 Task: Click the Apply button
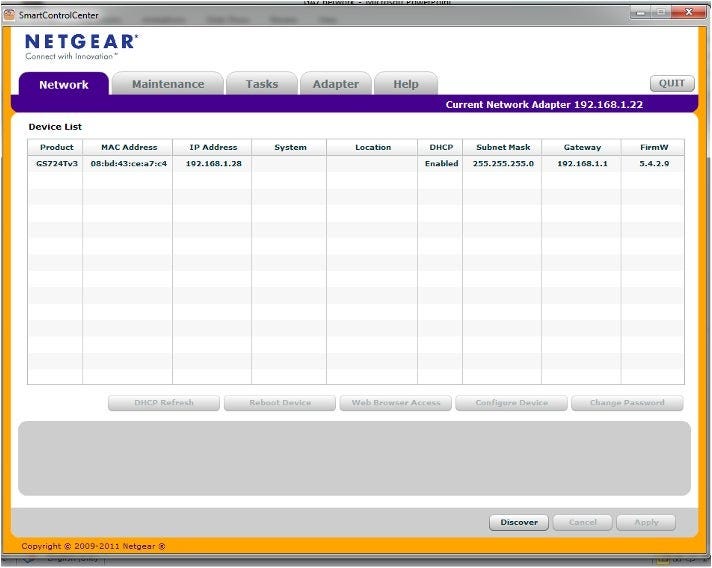(646, 522)
